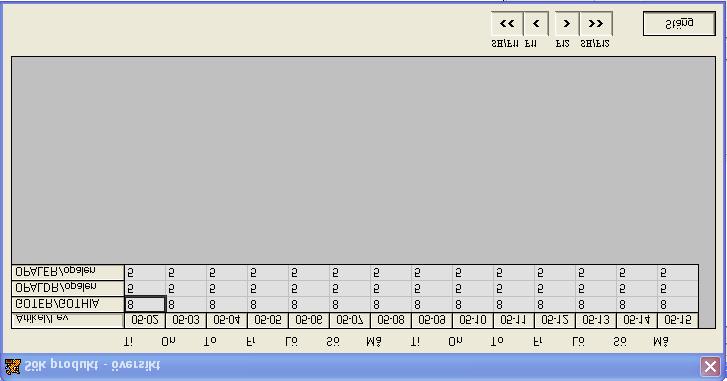The image size is (727, 381).
Task: Click the OPALDR/opalen cell for 05-07
Action: [350, 288]
